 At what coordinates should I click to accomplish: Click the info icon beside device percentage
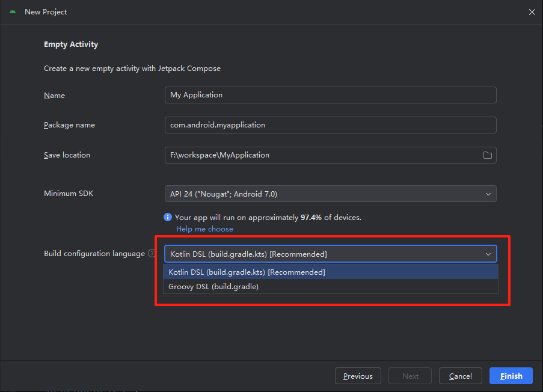tap(168, 217)
